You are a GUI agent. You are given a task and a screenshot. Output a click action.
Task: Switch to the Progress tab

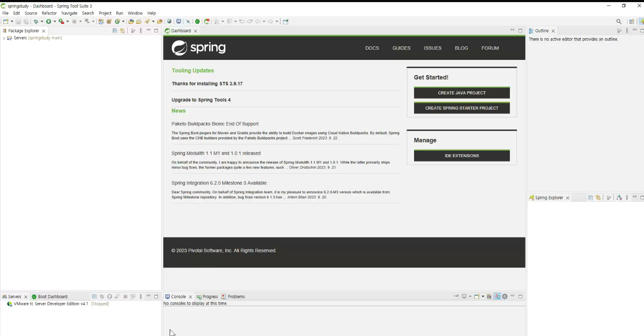point(207,296)
